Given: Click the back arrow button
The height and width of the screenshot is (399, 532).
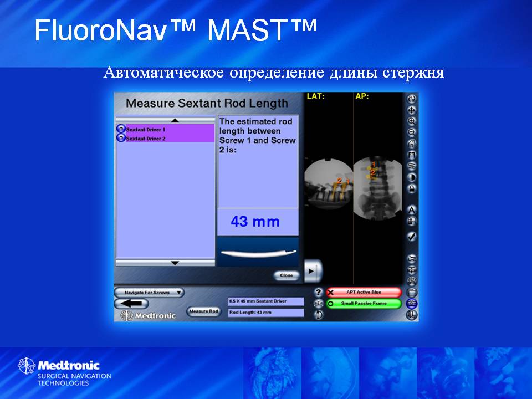Looking at the screenshot, I should (x=131, y=303).
